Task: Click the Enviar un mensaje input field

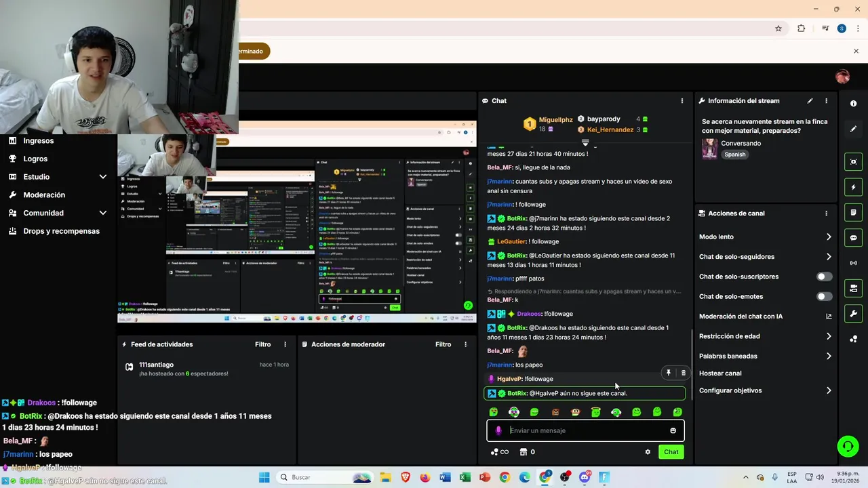Action: pyautogui.click(x=586, y=430)
